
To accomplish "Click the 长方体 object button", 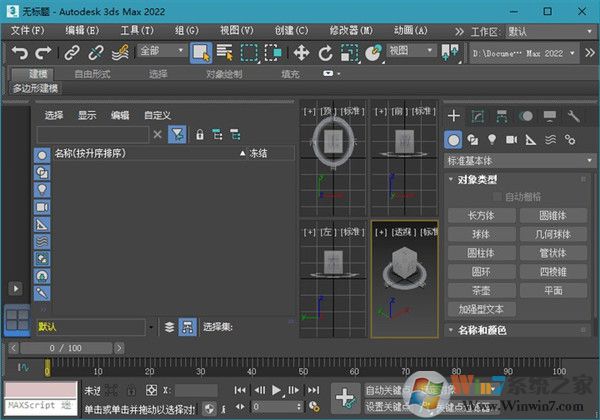I will coord(479,215).
